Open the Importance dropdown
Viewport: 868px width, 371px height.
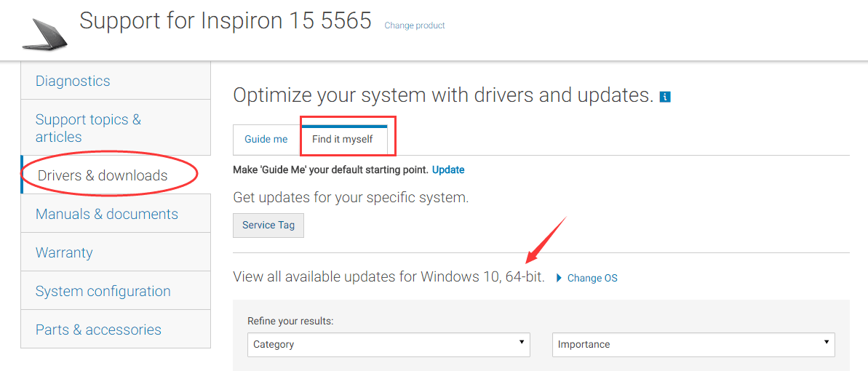pos(693,344)
